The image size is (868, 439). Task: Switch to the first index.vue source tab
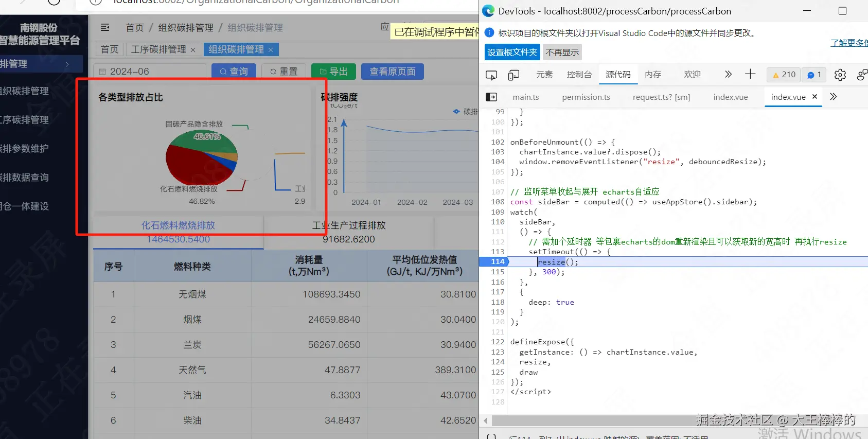[x=731, y=97]
